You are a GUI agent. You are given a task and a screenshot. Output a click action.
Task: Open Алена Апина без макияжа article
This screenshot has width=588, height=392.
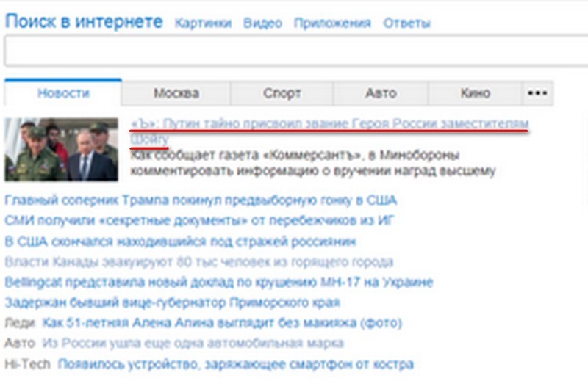point(222,323)
